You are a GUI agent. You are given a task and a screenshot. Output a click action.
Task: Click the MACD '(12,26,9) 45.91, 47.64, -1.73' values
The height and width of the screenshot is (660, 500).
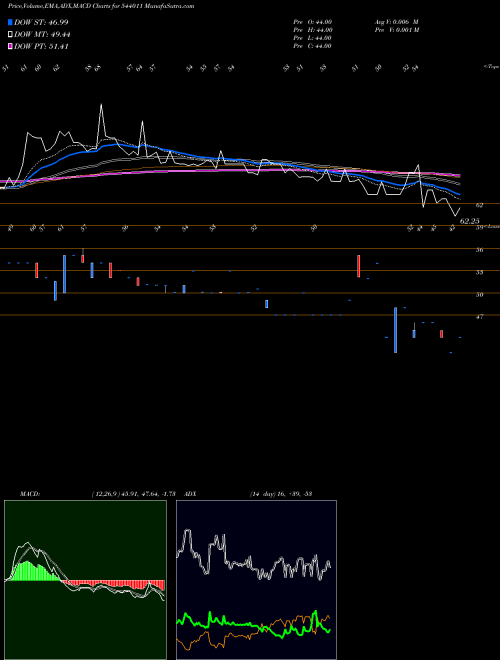[x=136, y=494]
